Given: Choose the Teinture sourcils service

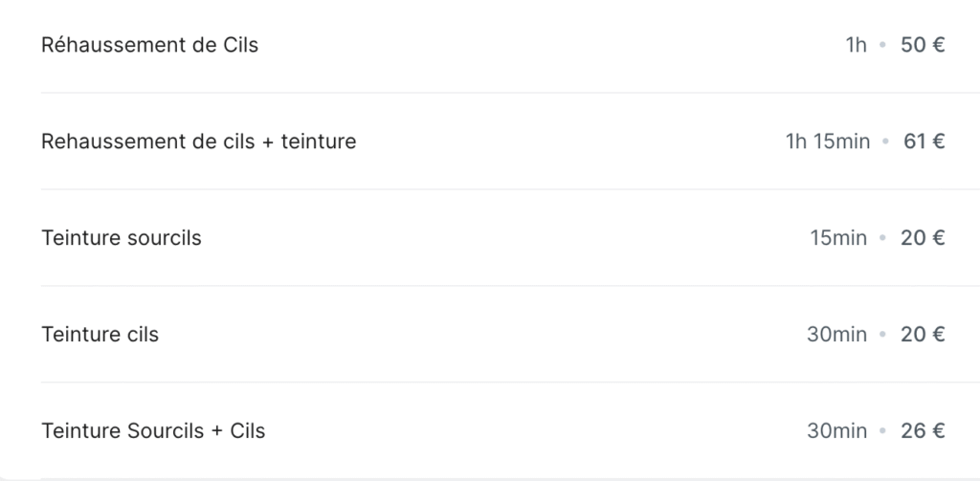Looking at the screenshot, I should tap(510, 237).
